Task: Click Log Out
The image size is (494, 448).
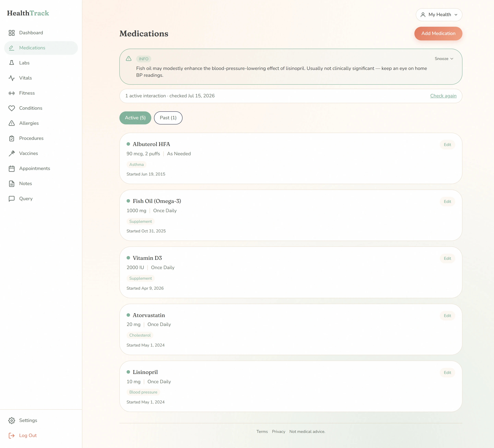Action: tap(41, 435)
